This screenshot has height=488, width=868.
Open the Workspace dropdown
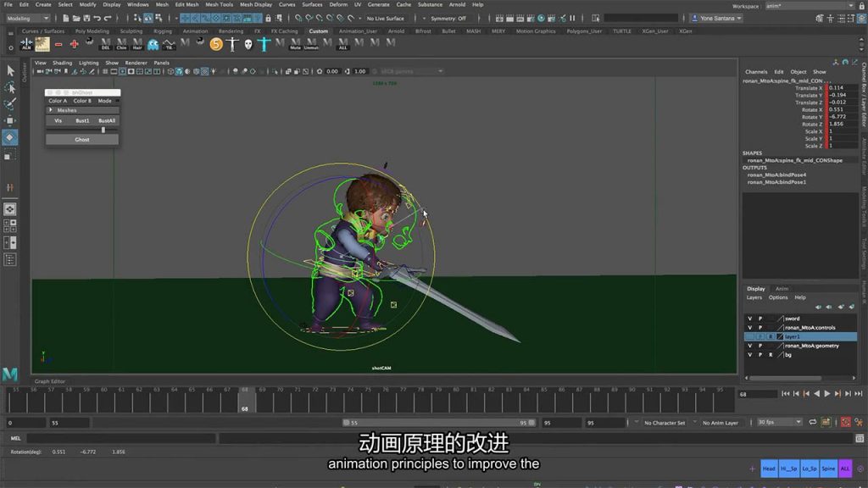point(810,6)
